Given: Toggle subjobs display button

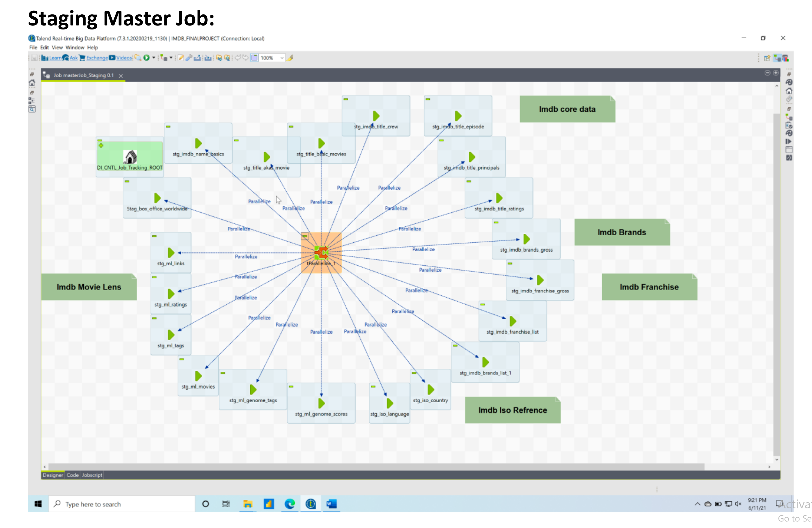Looking at the screenshot, I should (x=255, y=58).
